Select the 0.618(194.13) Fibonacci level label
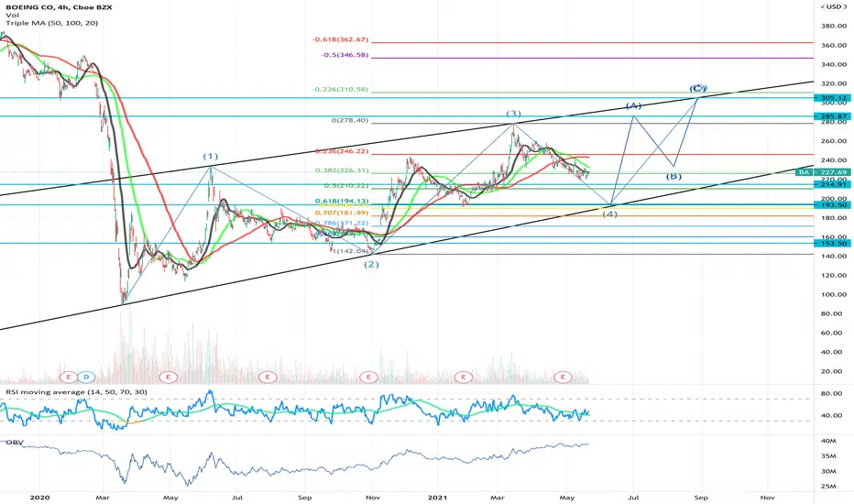 (x=342, y=202)
